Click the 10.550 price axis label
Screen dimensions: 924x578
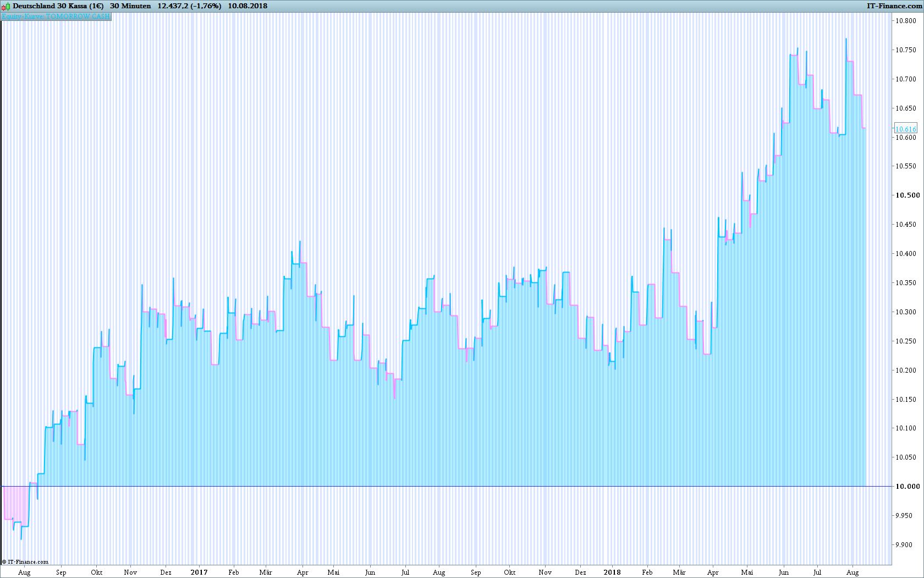(906, 166)
